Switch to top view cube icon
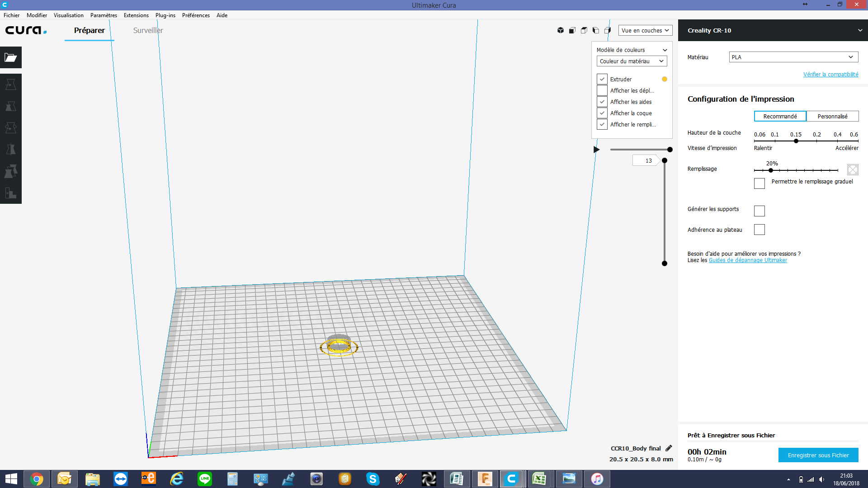868x488 pixels. 584,30
